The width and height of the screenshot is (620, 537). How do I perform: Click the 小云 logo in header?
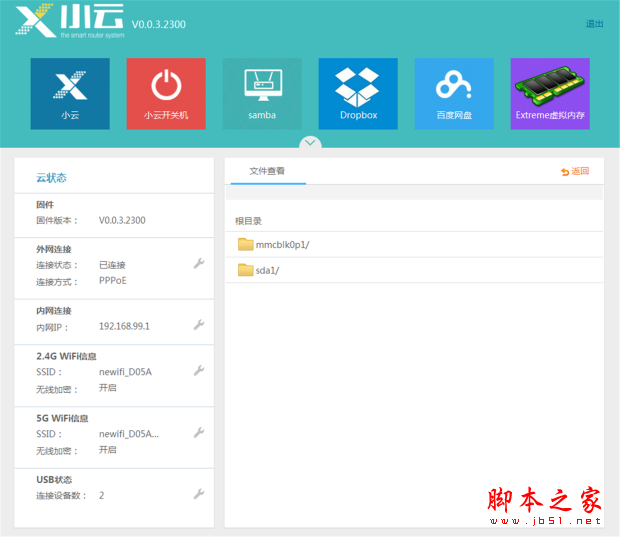[70, 21]
